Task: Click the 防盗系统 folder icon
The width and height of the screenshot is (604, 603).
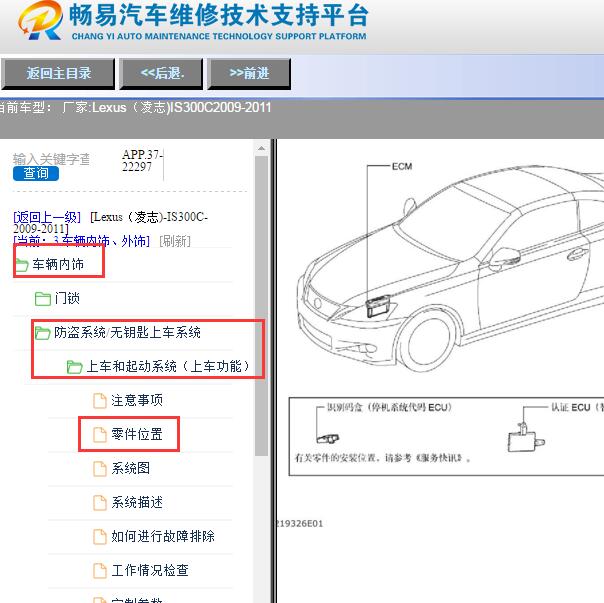Action: point(42,333)
